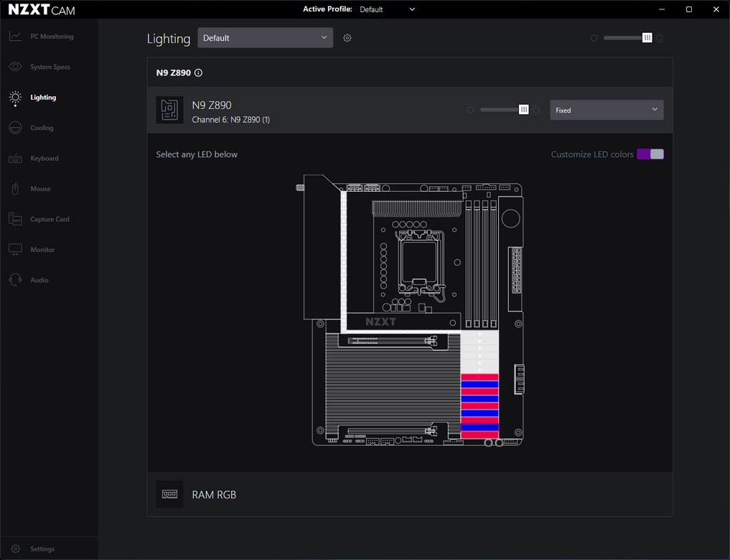
Task: Open the Lighting profile Default dropdown
Action: 266,38
